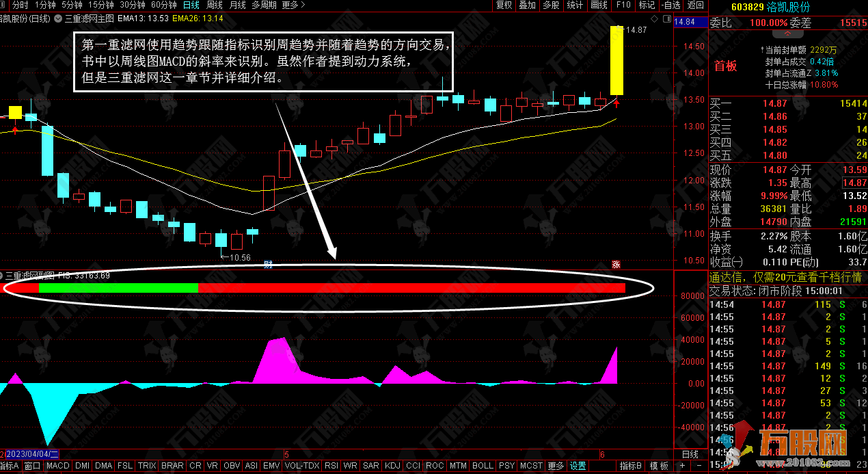Select the WR indicator
Image resolution: width=868 pixels, height=474 pixels.
point(351,466)
